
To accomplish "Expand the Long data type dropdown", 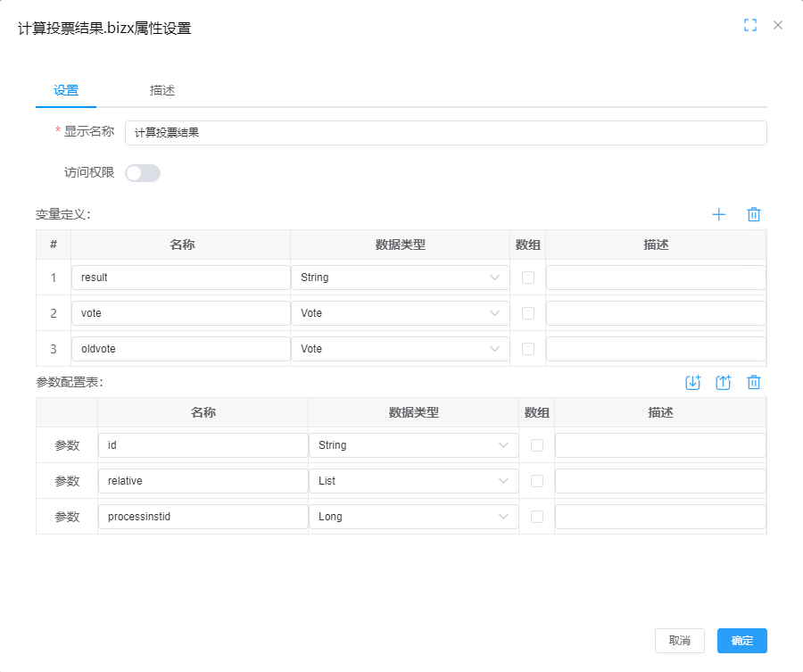I will 413,517.
